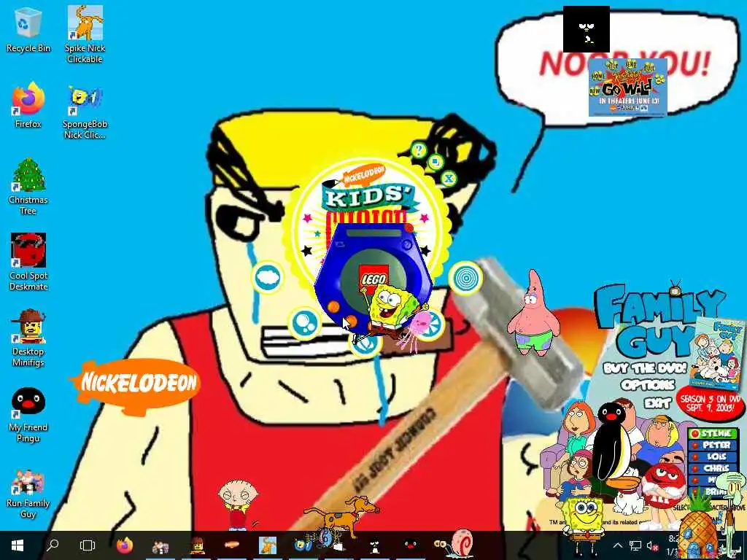Click the cloud bubble icon on Kids' Choice widget
Image resolution: width=747 pixels, height=560 pixels.
(x=268, y=277)
